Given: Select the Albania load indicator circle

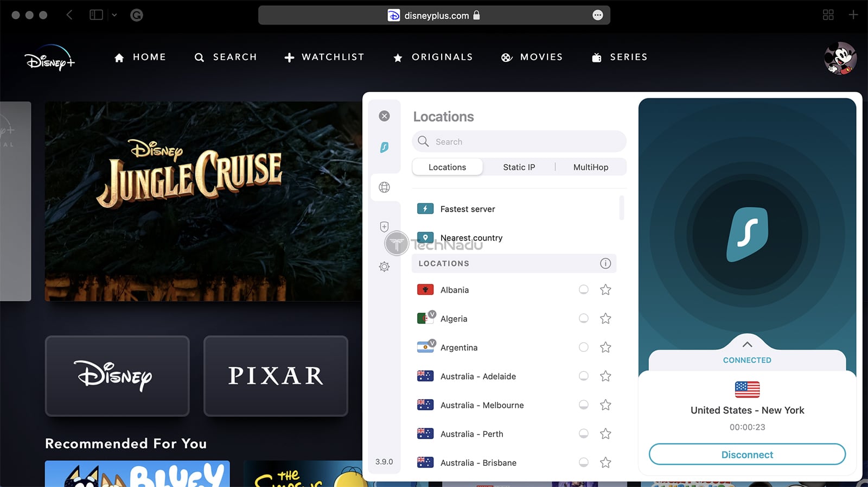Looking at the screenshot, I should (x=584, y=290).
